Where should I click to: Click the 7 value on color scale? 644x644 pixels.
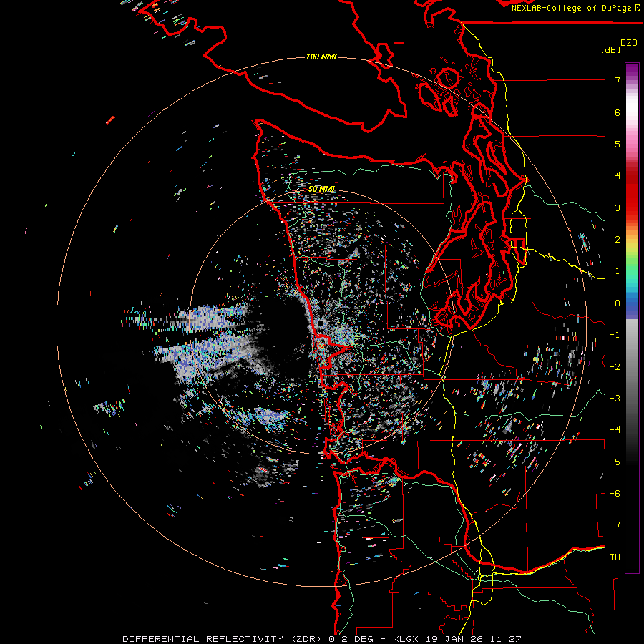[x=618, y=80]
